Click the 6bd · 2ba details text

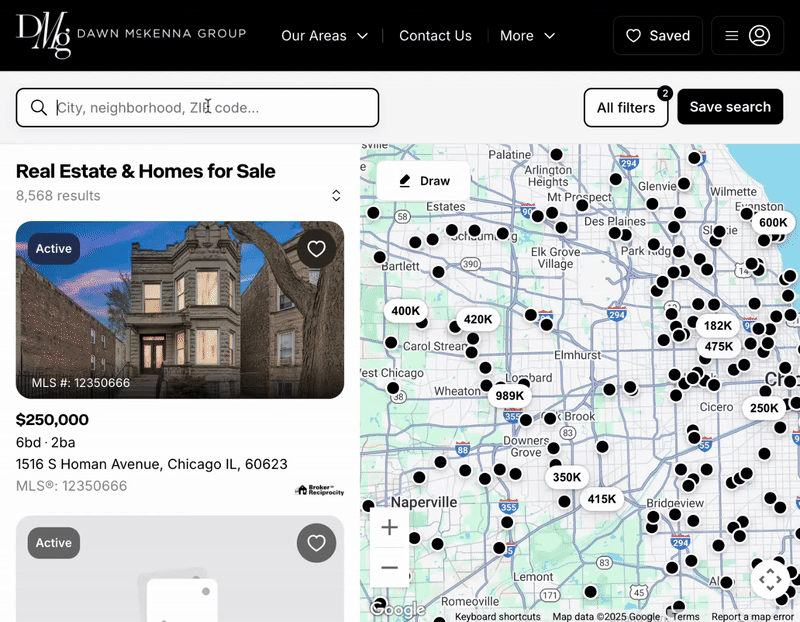[45, 442]
